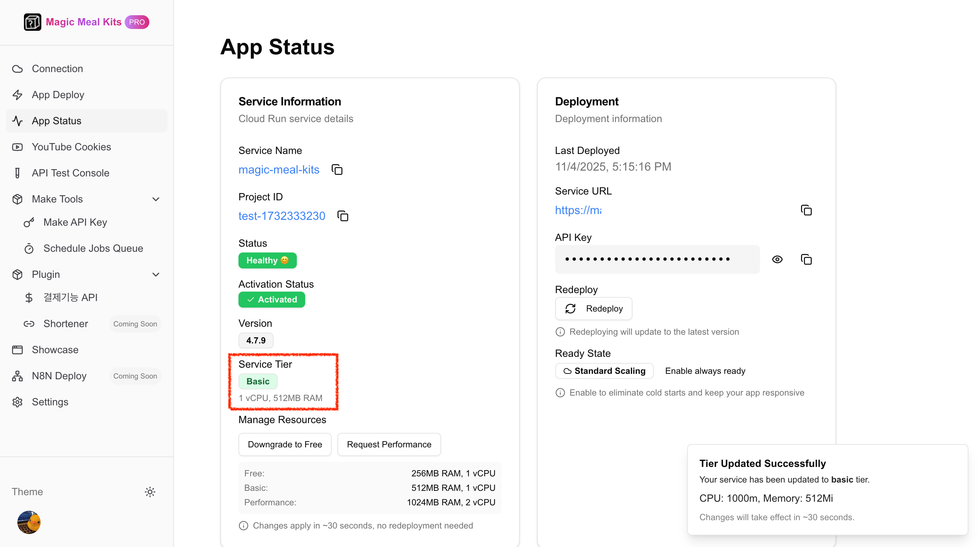Image resolution: width=980 pixels, height=547 pixels.
Task: Open the test-1732333230 project link
Action: pos(282,216)
